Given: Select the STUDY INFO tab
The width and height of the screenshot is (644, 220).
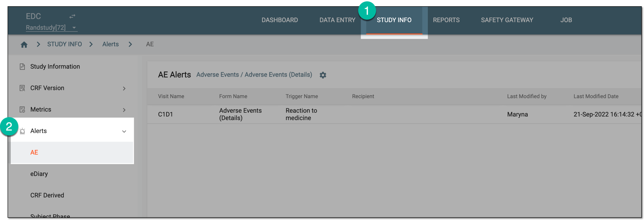Looking at the screenshot, I should pos(394,20).
